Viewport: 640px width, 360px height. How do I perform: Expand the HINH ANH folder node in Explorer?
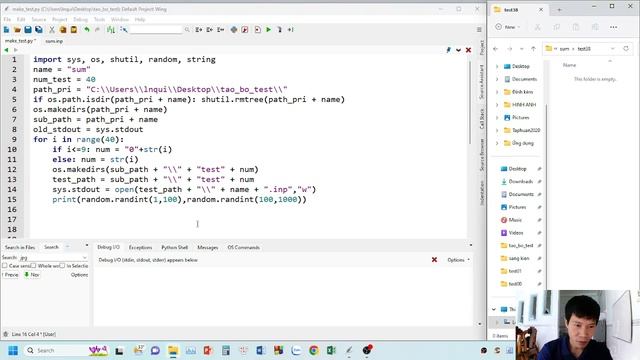[497, 104]
